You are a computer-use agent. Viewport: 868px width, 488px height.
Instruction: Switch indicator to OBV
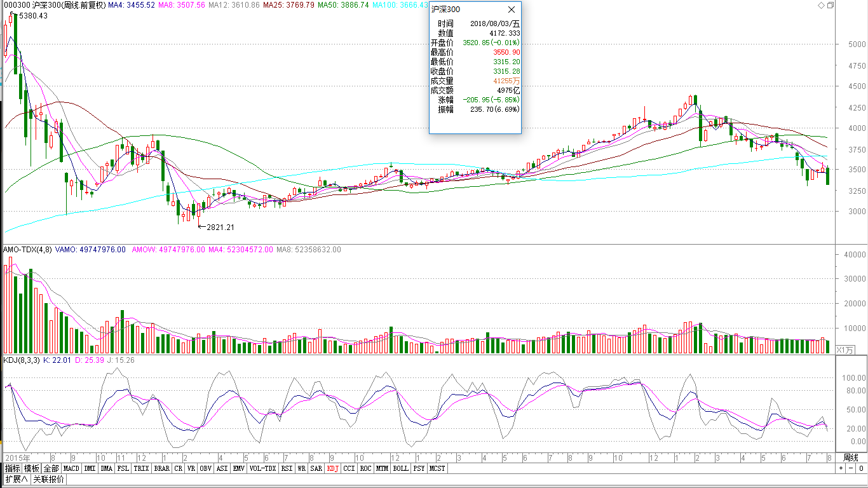point(206,469)
